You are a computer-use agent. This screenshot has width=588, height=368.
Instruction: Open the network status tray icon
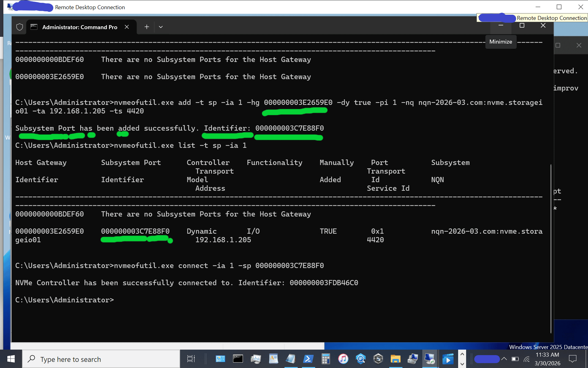tap(527, 359)
